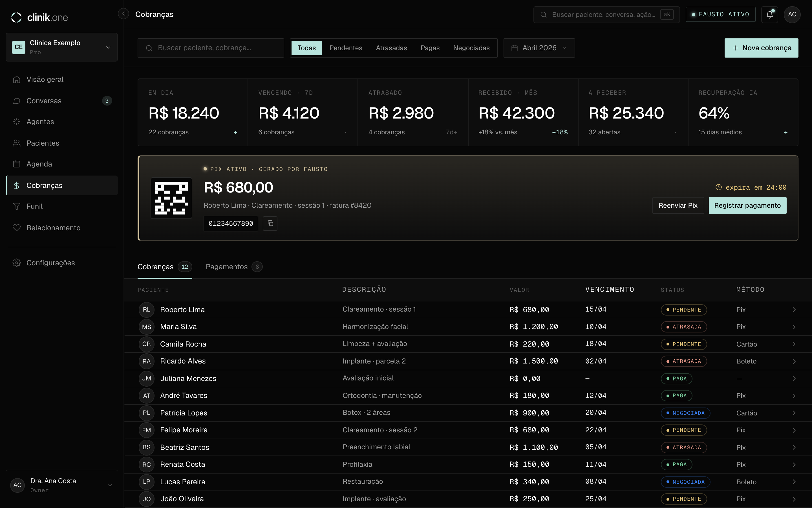This screenshot has width=812, height=508.
Task: Filter by Pendentes
Action: 346,48
